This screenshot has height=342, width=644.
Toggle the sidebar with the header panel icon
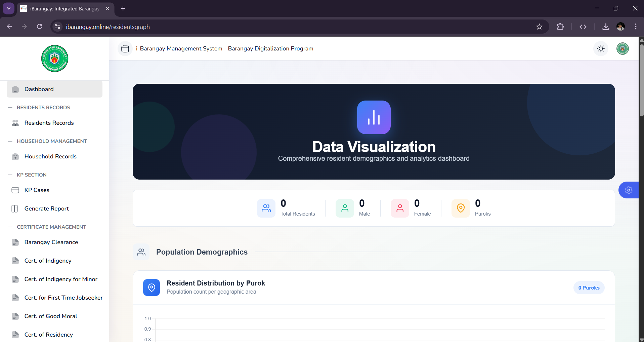point(125,49)
